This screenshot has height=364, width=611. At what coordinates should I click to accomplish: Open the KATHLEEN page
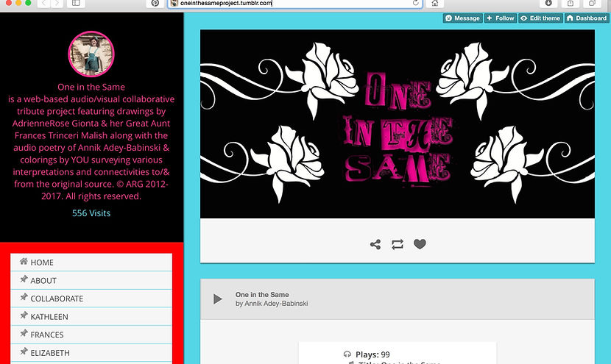pos(91,316)
